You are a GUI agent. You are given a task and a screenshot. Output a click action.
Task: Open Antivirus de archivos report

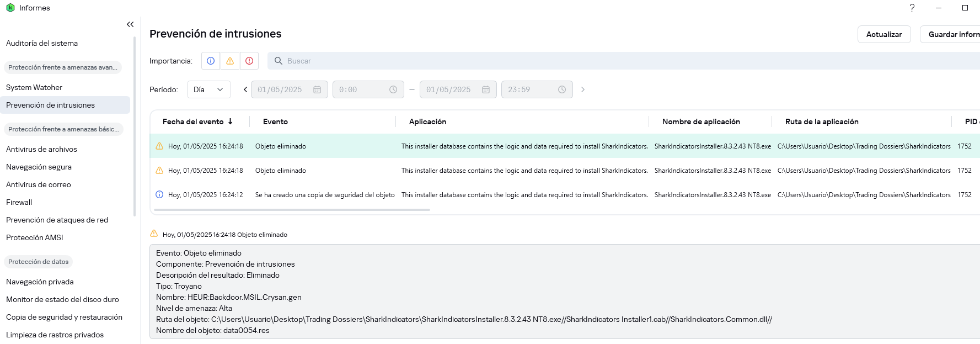41,149
